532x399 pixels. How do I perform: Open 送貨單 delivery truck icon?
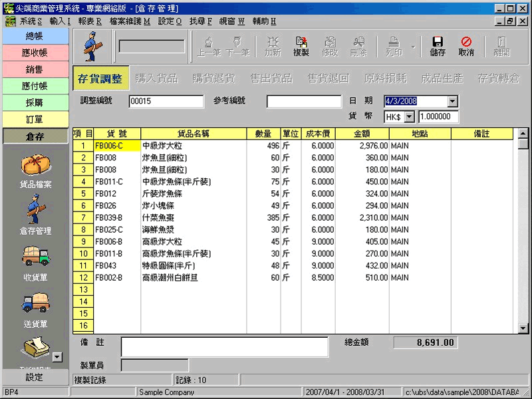35,310
